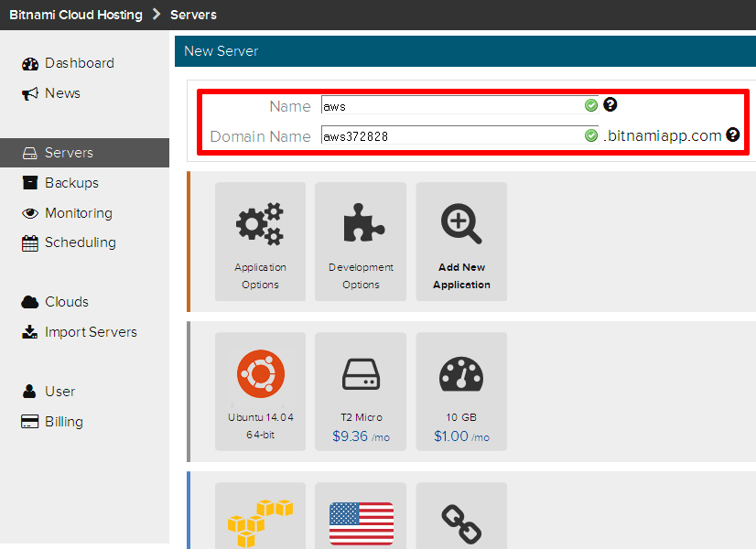Open the News section
The height and width of the screenshot is (549, 756).
tap(62, 93)
